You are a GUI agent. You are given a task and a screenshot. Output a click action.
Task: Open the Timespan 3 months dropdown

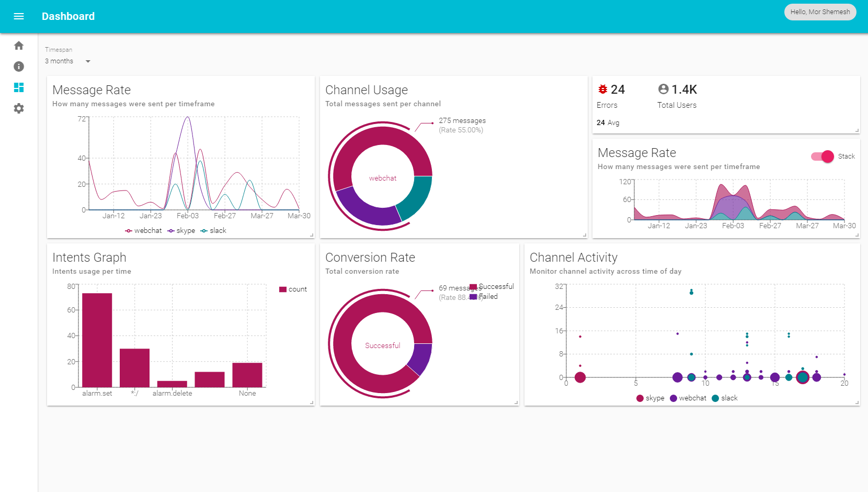68,61
